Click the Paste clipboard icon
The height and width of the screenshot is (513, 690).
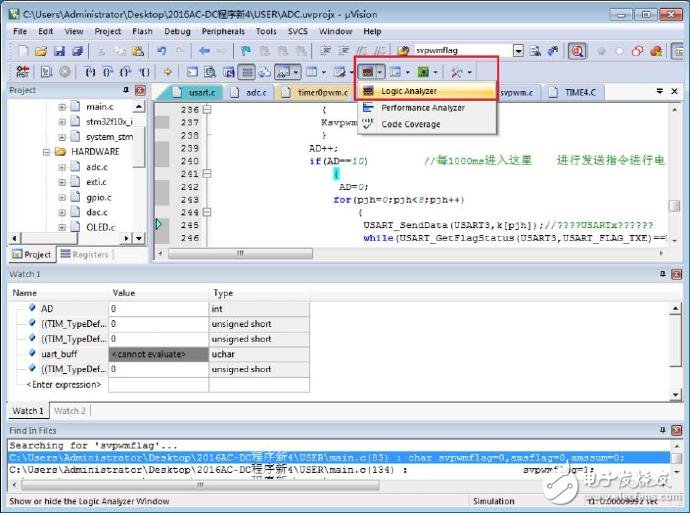coord(138,51)
